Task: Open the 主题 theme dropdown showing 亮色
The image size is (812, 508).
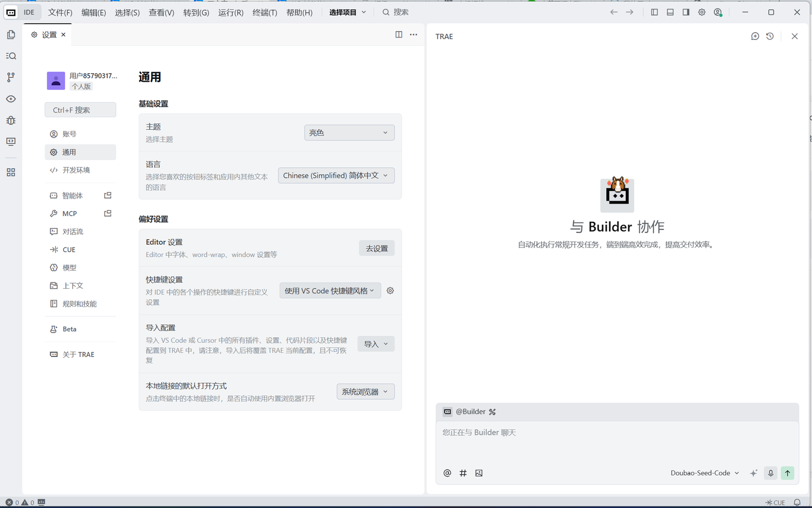Action: coord(349,132)
